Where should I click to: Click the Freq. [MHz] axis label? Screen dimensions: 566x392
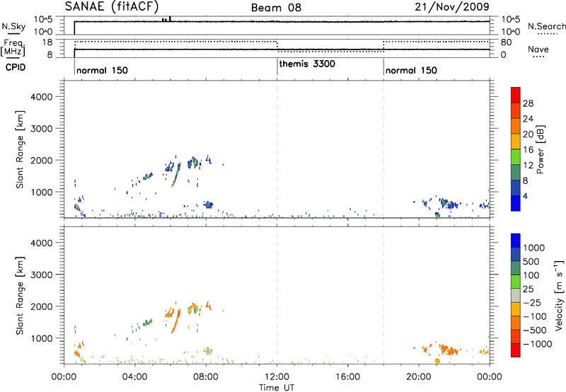(13, 47)
